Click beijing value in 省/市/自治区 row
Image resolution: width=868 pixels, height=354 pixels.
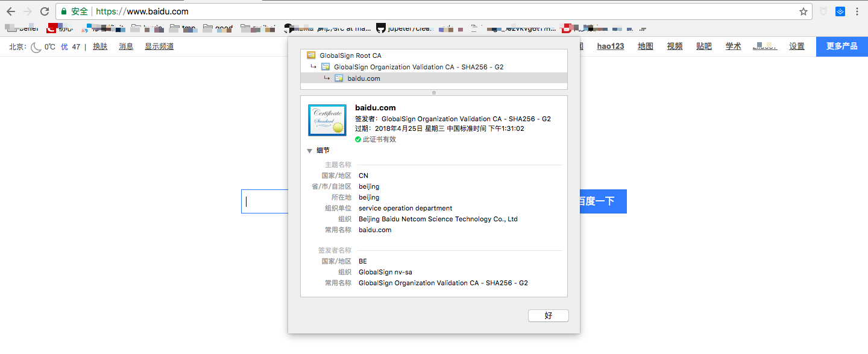pos(369,186)
